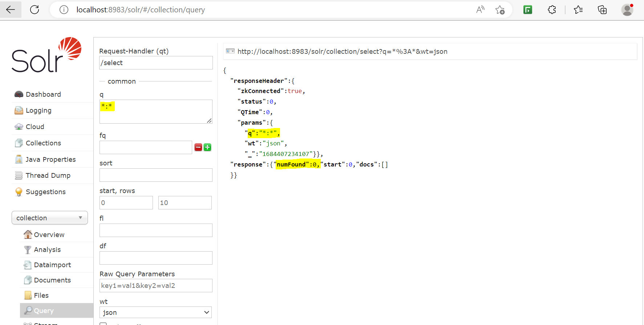Open the Collections page
Image resolution: width=644 pixels, height=325 pixels.
(x=43, y=143)
